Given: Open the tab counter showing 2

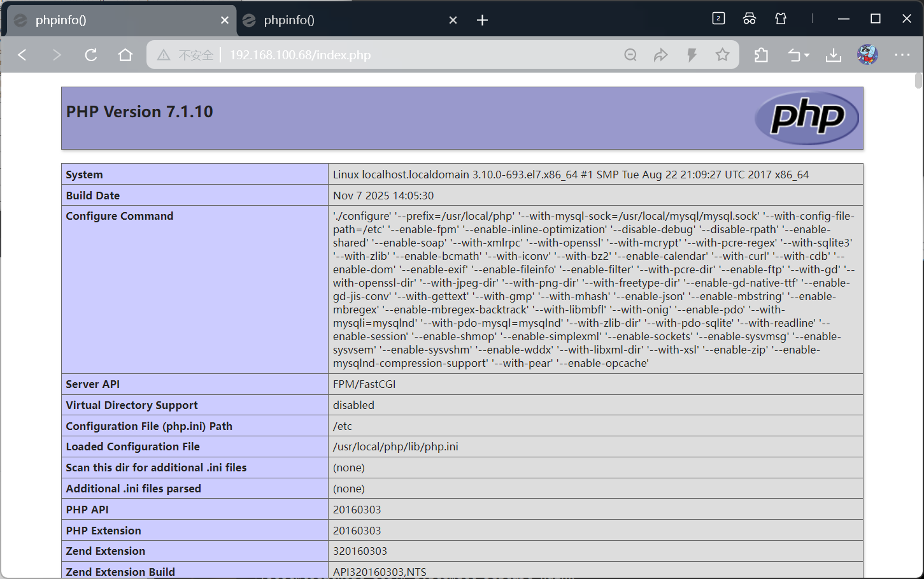Looking at the screenshot, I should (x=718, y=18).
